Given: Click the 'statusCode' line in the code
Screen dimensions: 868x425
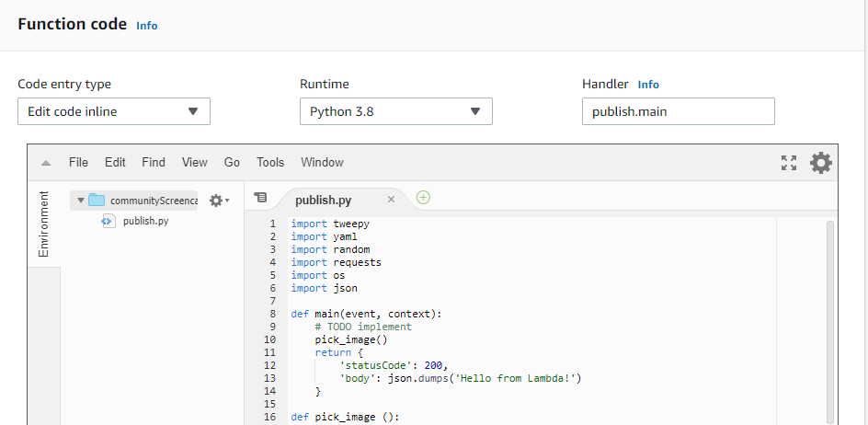Looking at the screenshot, I should (x=393, y=365).
